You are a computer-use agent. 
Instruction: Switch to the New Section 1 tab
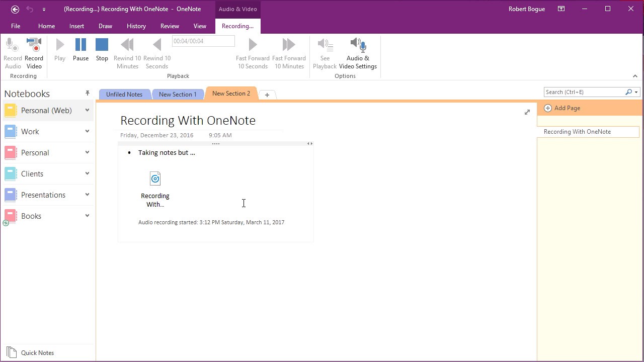[x=178, y=94]
